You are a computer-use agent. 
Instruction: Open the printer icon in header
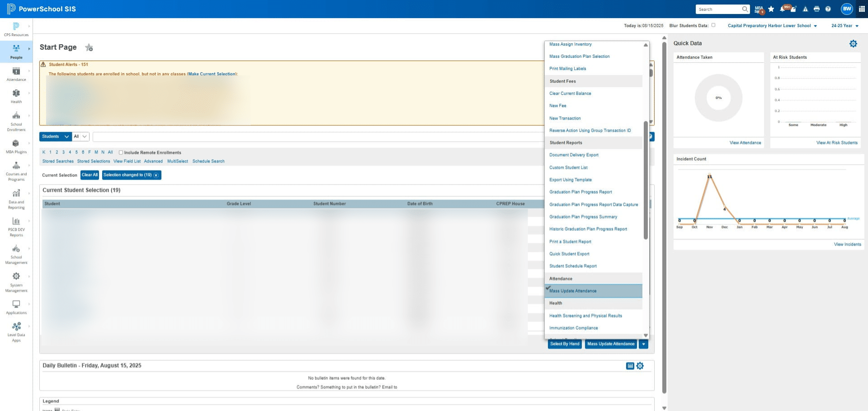coord(816,9)
